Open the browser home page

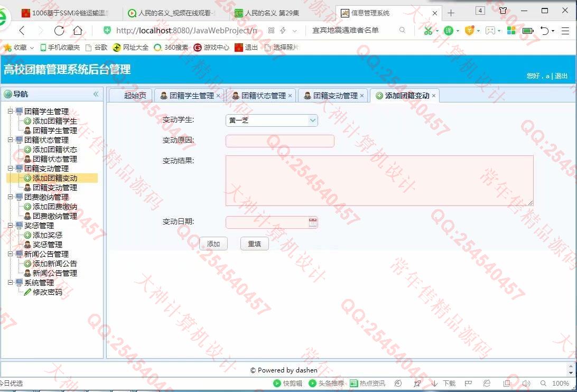coord(78,30)
